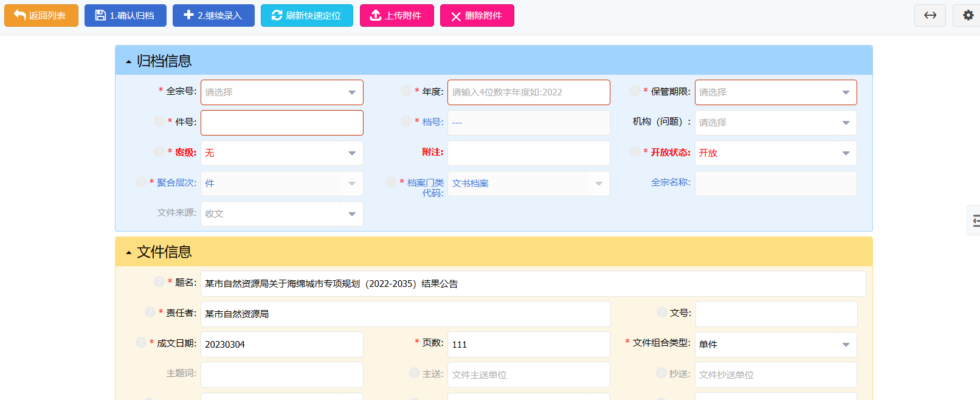Screen dimensions: 980x400
Task: Click help icon beside 抄送
Action: coord(661,373)
